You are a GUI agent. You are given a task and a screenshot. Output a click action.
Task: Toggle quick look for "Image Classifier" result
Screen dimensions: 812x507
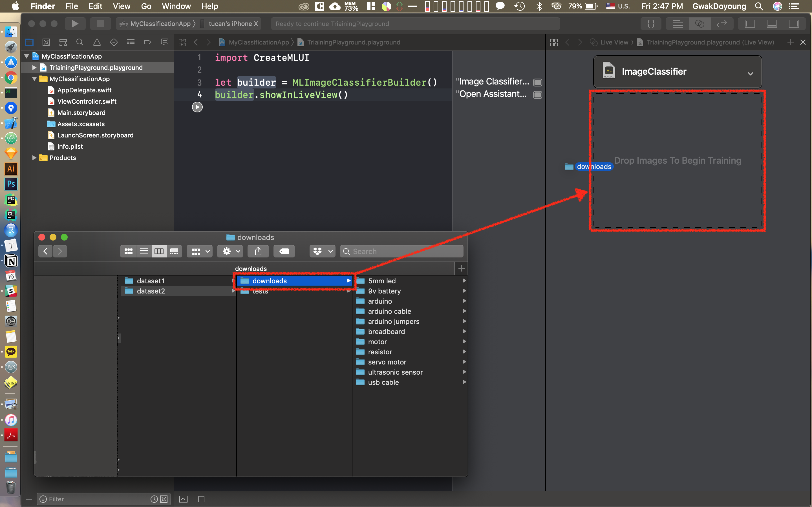point(538,82)
